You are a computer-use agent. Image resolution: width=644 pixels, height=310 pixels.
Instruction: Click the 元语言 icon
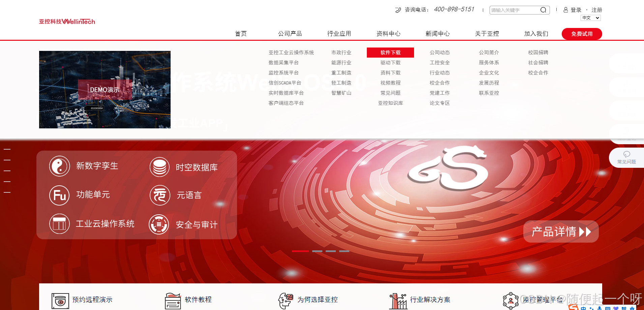point(159,195)
